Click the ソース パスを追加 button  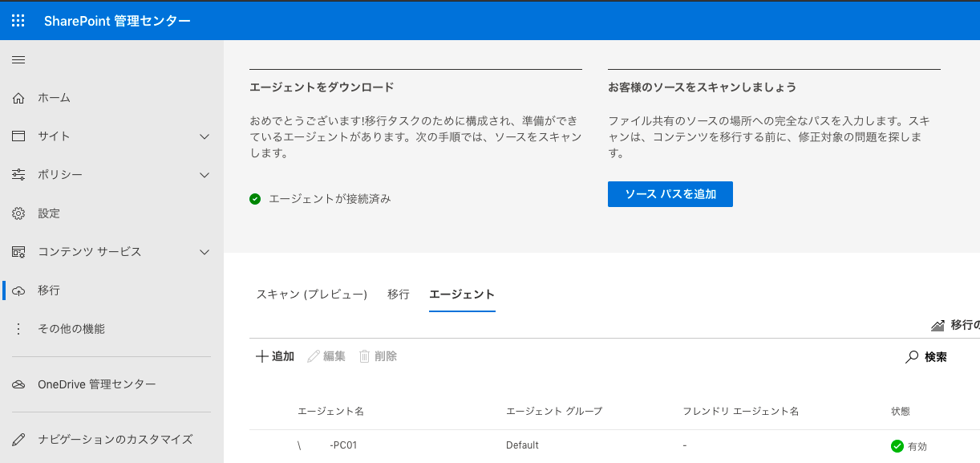pyautogui.click(x=670, y=194)
